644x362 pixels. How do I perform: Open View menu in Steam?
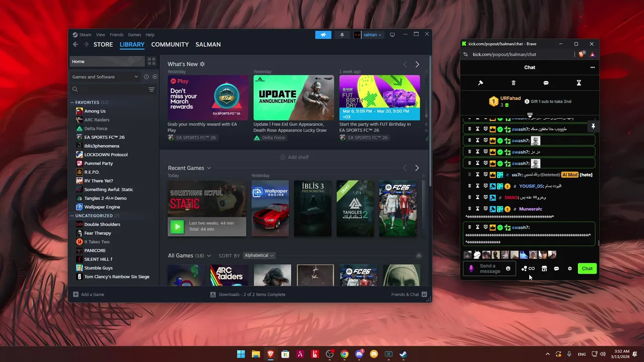101,35
